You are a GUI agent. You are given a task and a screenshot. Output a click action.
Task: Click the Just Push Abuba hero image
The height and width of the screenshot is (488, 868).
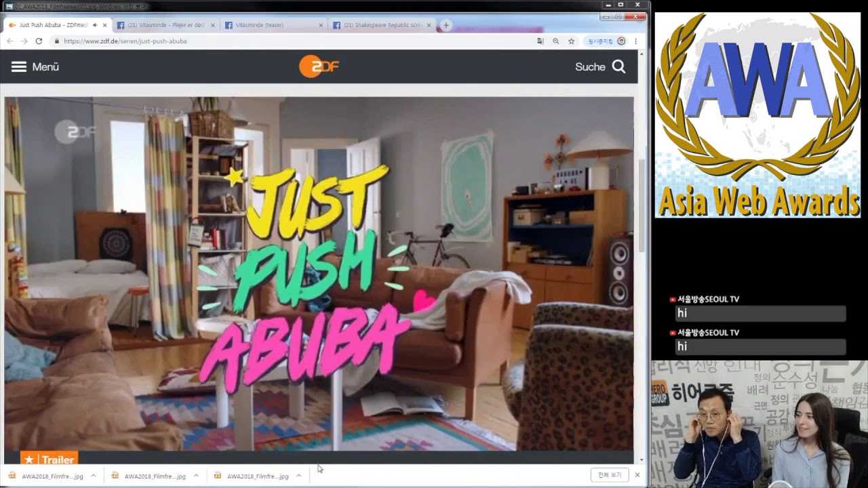tap(319, 274)
